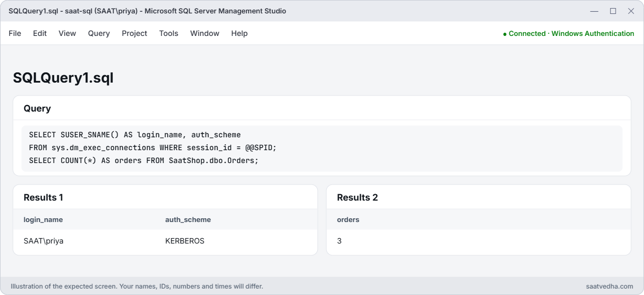The image size is (644, 295).
Task: Click the saatvedha.com footer text
Action: (610, 286)
